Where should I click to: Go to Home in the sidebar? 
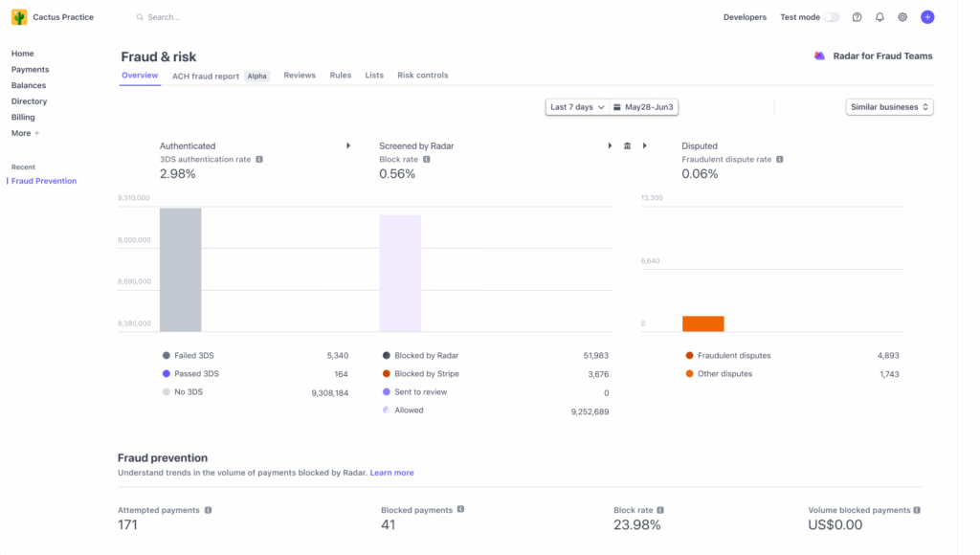[23, 54]
